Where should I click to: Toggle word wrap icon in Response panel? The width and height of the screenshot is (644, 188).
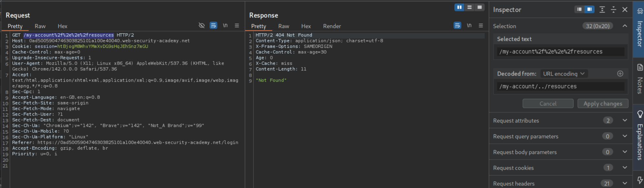point(457,26)
